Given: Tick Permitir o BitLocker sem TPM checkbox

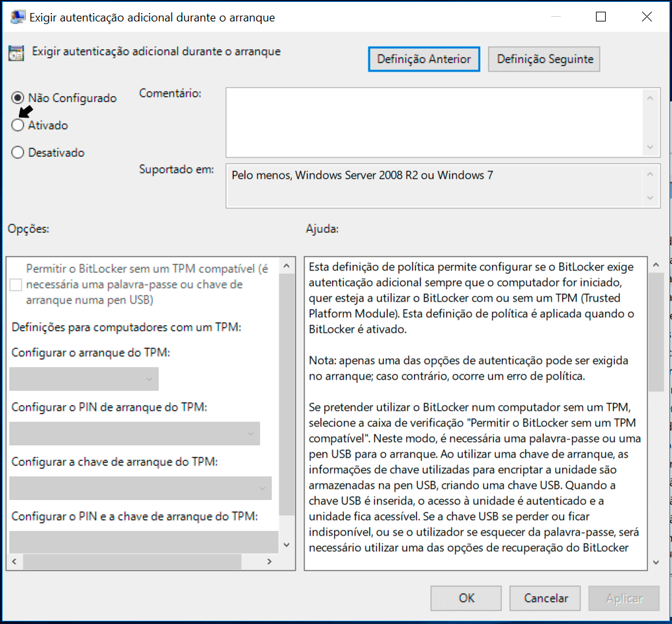Looking at the screenshot, I should click(16, 285).
